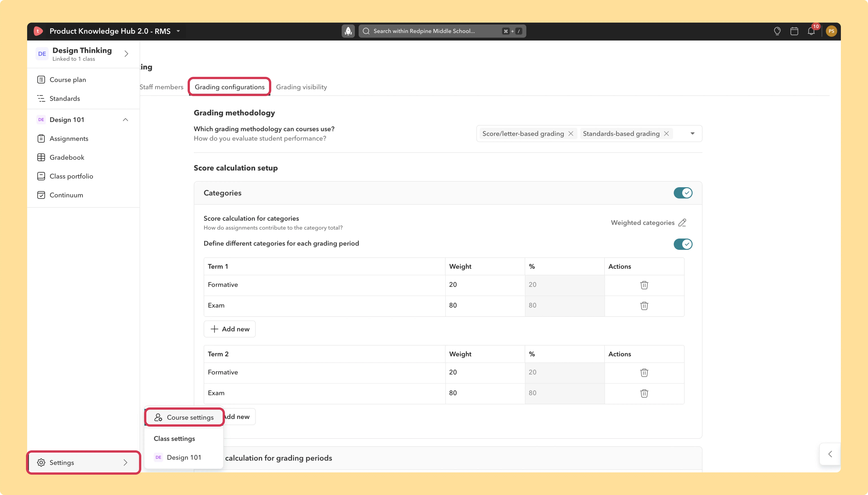868x495 pixels.
Task: Edit Term 1 Exam weight value
Action: (x=485, y=306)
